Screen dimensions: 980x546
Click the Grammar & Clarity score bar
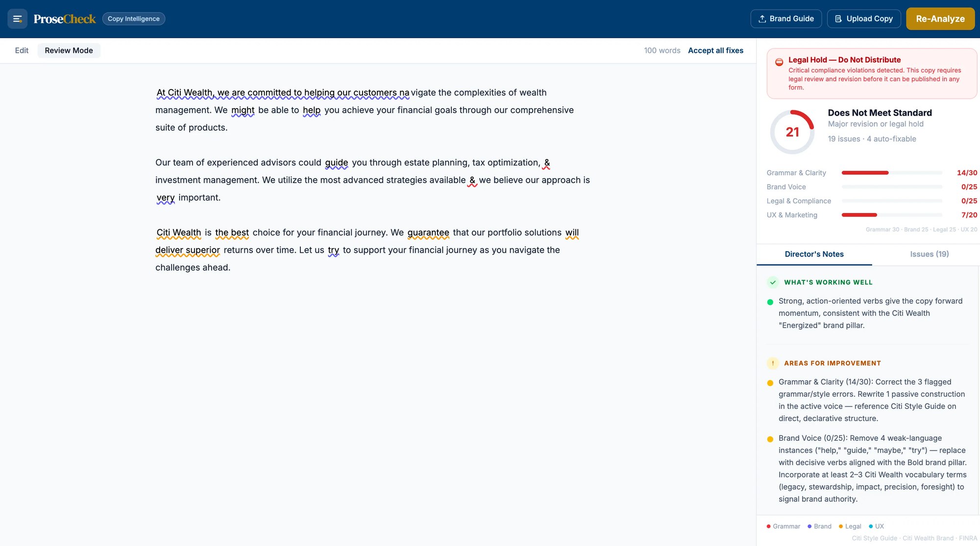click(892, 173)
